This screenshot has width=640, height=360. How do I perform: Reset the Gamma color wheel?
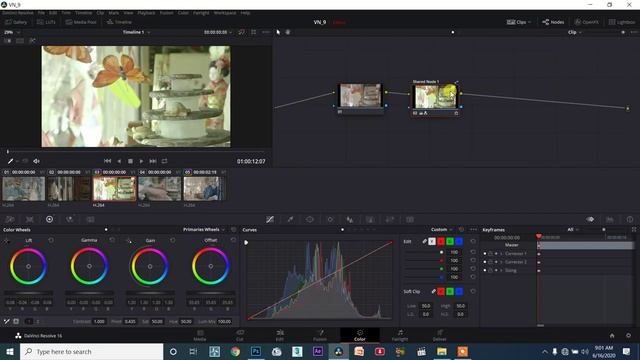coord(112,240)
